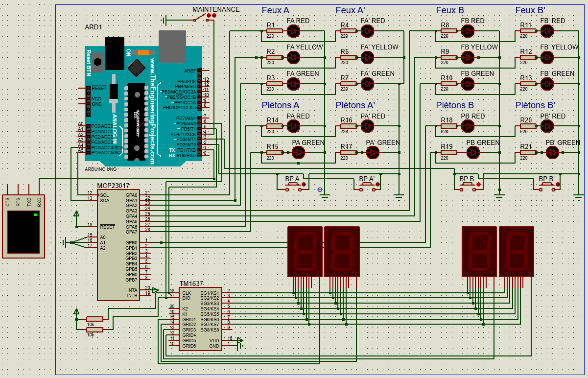This screenshot has height=378, width=588.
Task: Click the TM1637 VDD pin label
Action: pyautogui.click(x=214, y=340)
